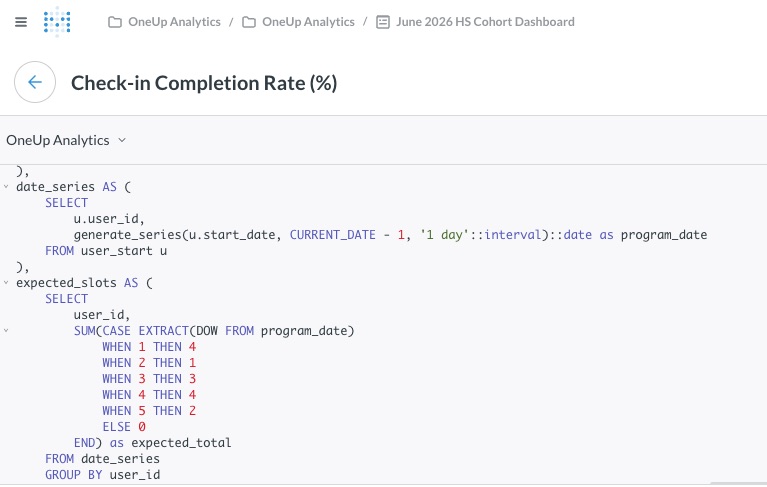
Task: Open the OneUp Analytics data source dropdown
Action: (x=66, y=140)
